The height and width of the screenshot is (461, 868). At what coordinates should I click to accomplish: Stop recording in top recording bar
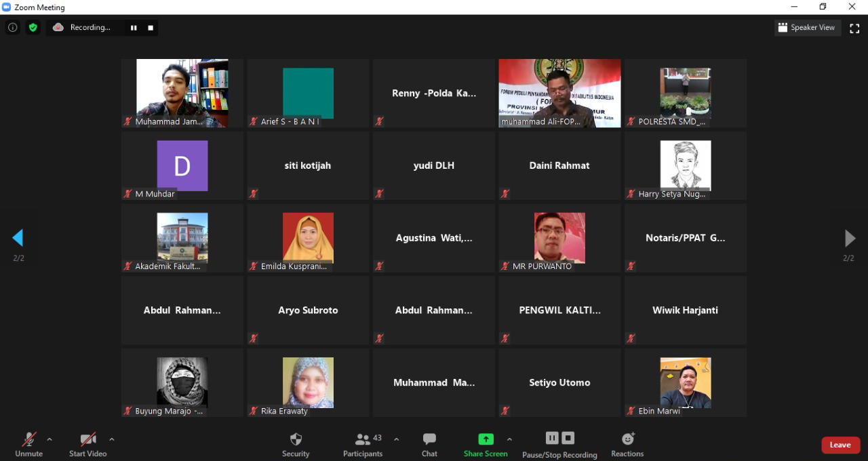(x=151, y=28)
